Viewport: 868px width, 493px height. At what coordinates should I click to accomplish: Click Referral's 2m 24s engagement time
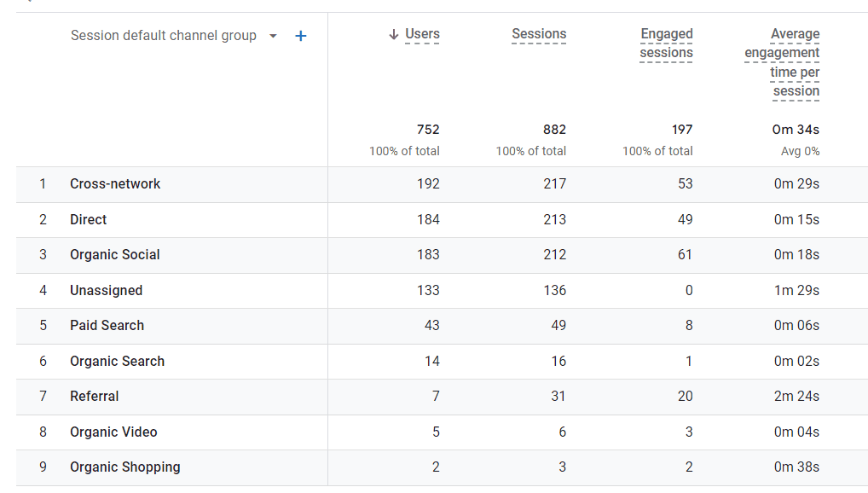tap(796, 397)
